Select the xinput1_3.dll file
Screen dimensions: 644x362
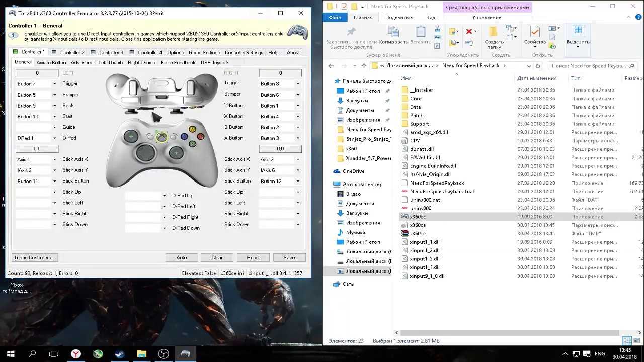pos(424,259)
